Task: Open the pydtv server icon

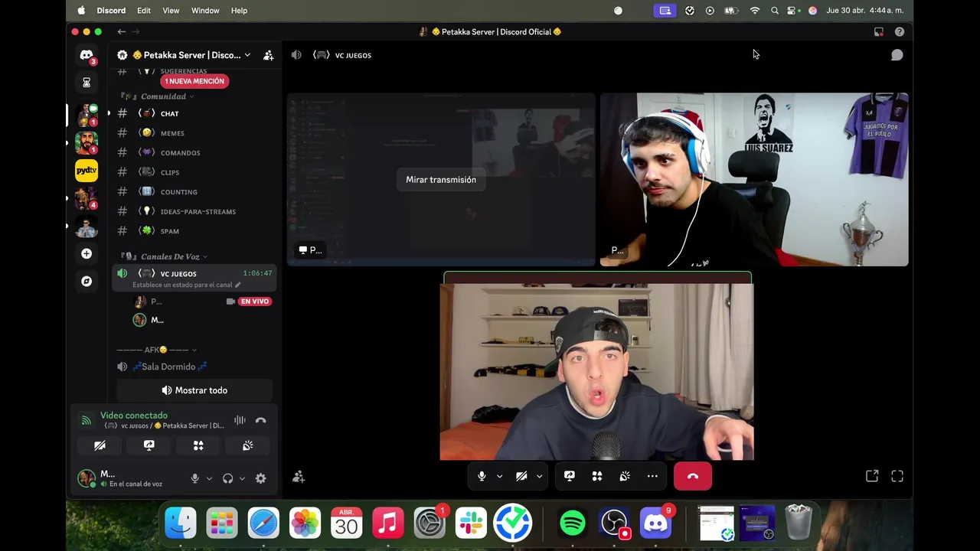Action: click(87, 171)
